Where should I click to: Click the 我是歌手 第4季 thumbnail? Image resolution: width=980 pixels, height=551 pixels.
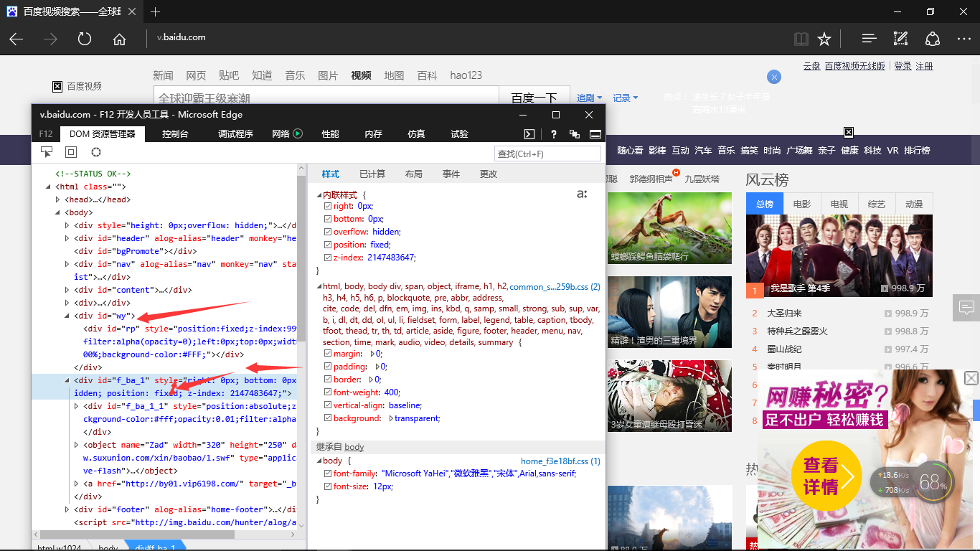(x=839, y=256)
